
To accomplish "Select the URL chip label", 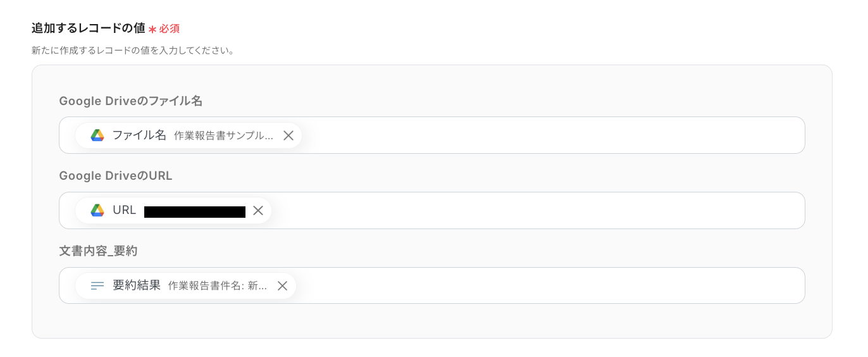I will (x=124, y=210).
